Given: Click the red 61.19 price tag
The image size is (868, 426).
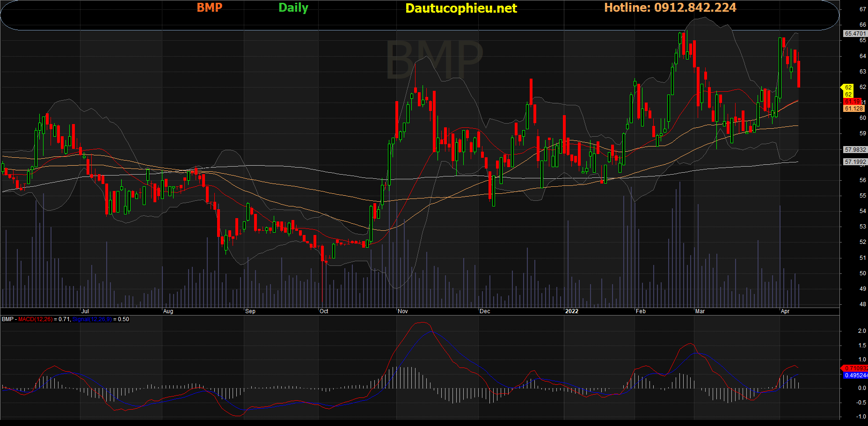Looking at the screenshot, I should pyautogui.click(x=852, y=102).
